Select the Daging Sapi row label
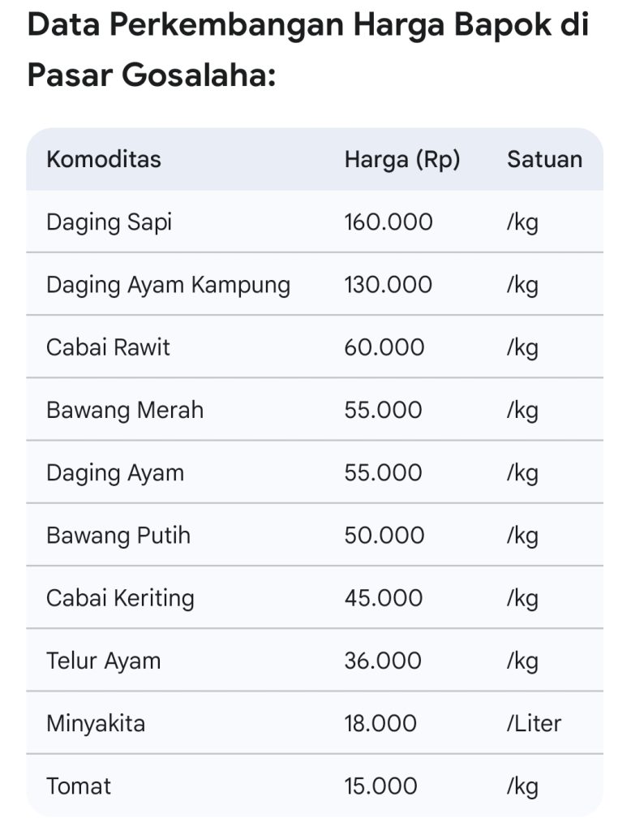 click(109, 222)
